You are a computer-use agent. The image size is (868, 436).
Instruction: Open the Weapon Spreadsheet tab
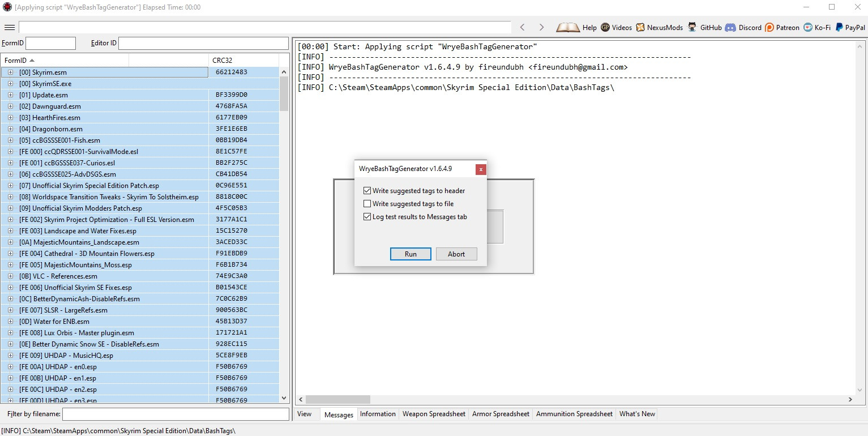tap(434, 414)
